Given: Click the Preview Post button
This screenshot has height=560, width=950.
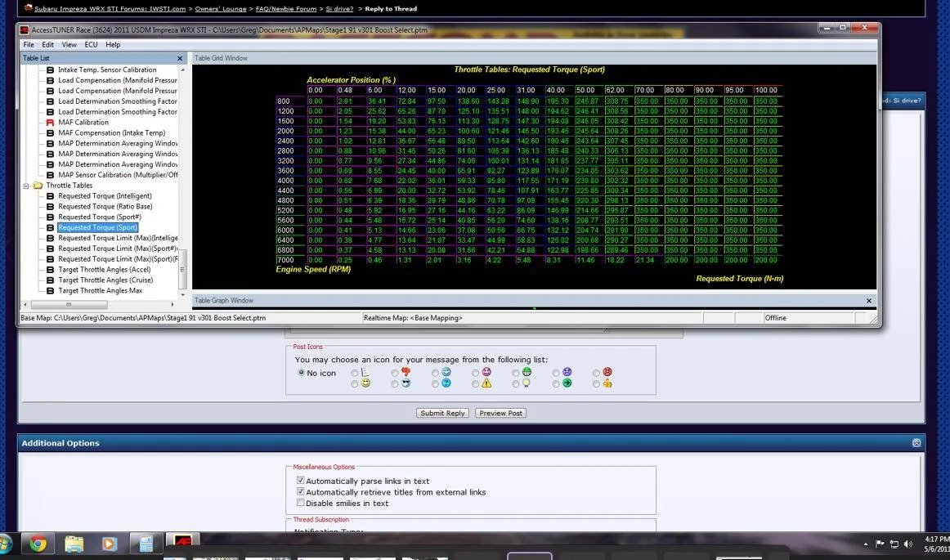Looking at the screenshot, I should pos(500,414).
